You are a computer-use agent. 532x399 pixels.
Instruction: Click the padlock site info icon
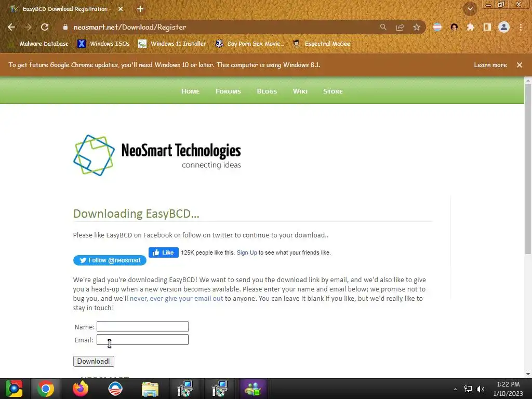pyautogui.click(x=65, y=27)
